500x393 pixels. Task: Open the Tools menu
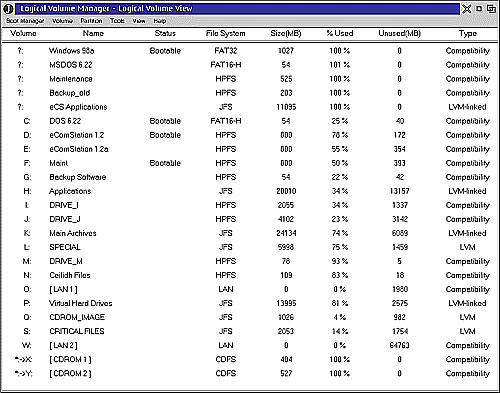click(117, 21)
